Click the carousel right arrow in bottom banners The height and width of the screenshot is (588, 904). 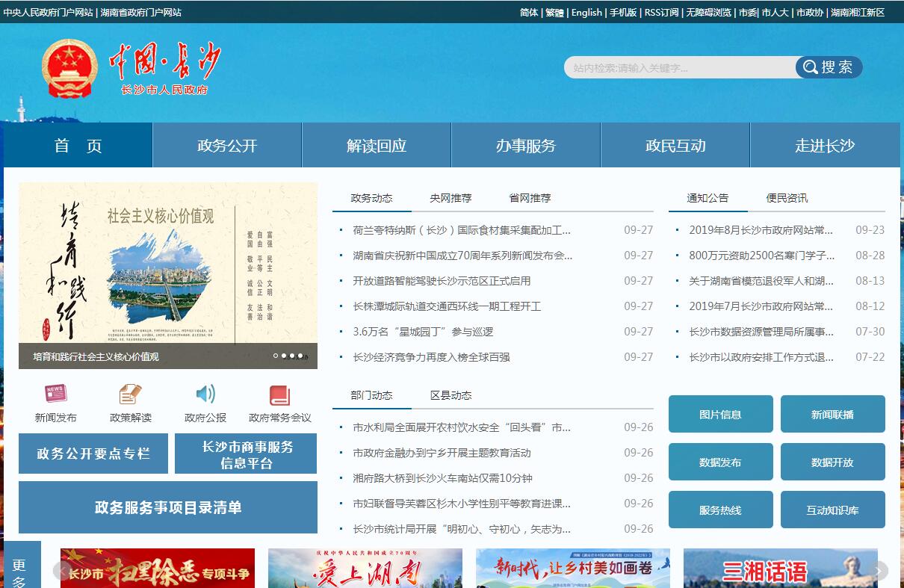coord(879,572)
